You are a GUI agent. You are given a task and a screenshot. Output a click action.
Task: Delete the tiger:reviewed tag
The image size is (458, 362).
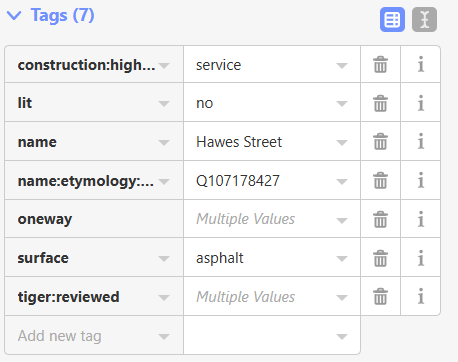(380, 296)
